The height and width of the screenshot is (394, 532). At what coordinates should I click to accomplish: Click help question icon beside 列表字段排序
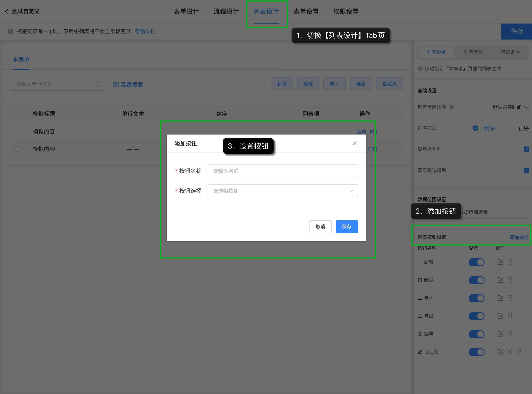(x=451, y=107)
